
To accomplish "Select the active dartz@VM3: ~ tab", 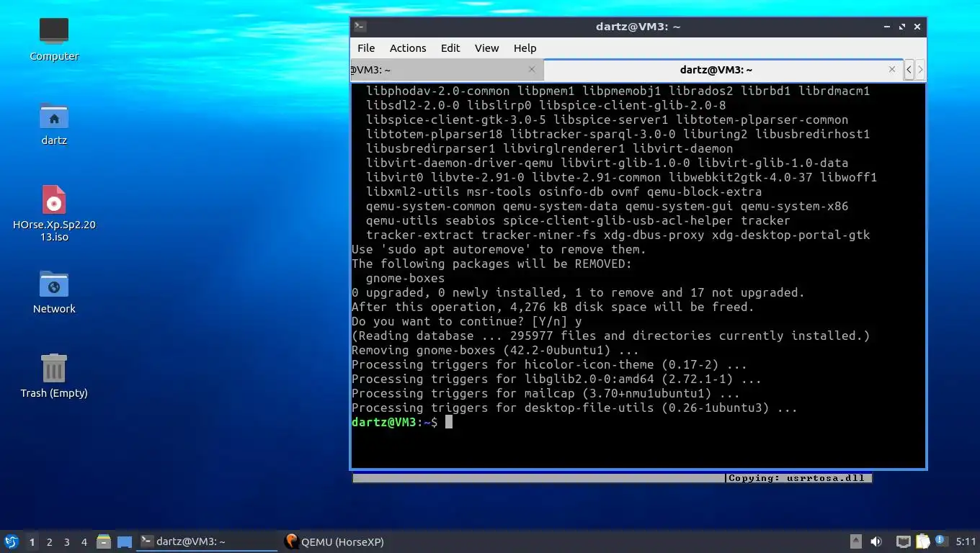I will (723, 70).
